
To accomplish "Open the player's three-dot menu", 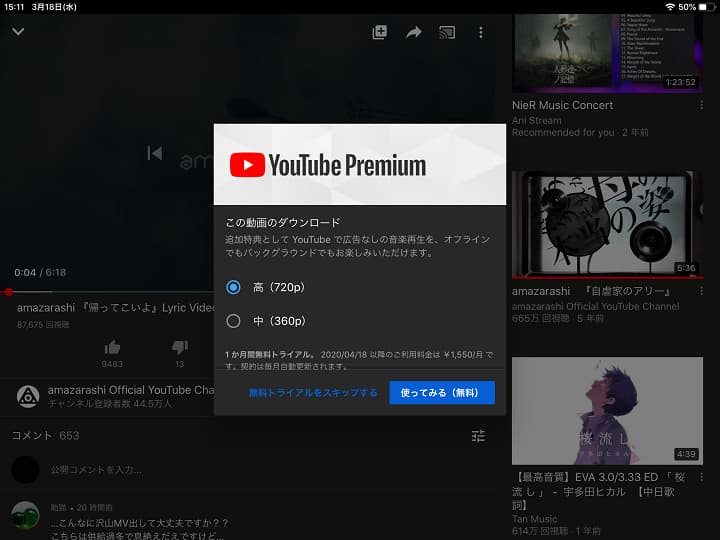I will [x=481, y=33].
